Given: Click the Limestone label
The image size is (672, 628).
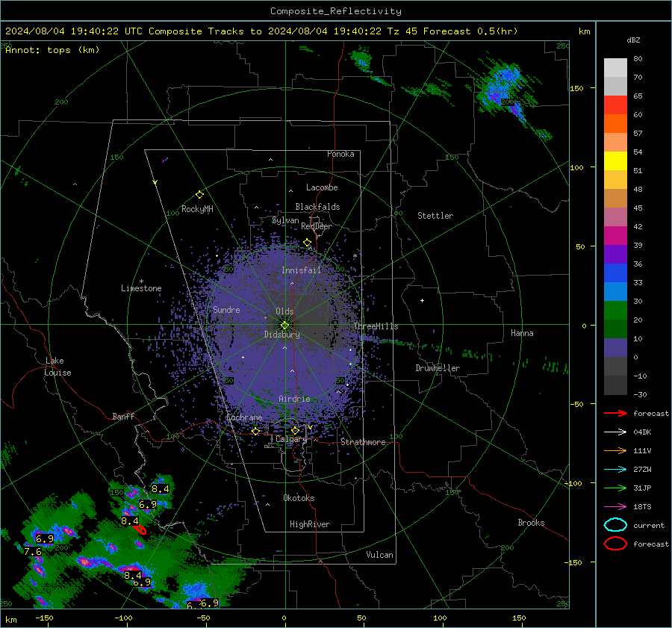Looking at the screenshot, I should click(x=141, y=288).
